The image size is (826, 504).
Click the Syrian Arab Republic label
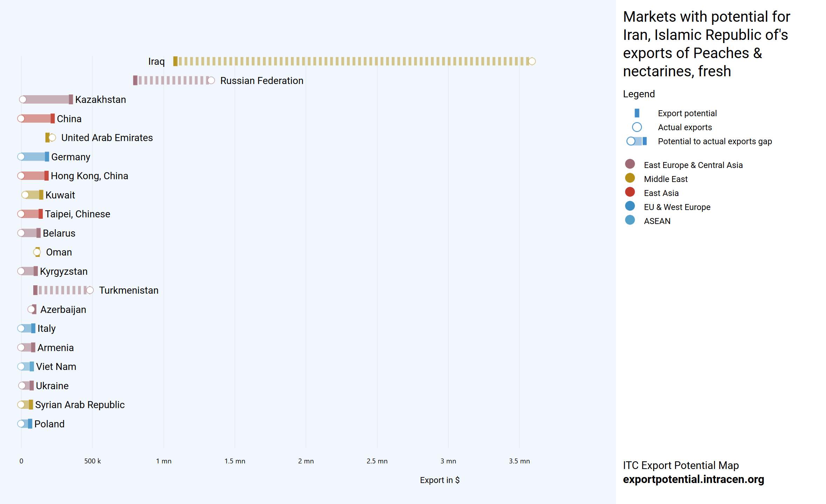[80, 405]
